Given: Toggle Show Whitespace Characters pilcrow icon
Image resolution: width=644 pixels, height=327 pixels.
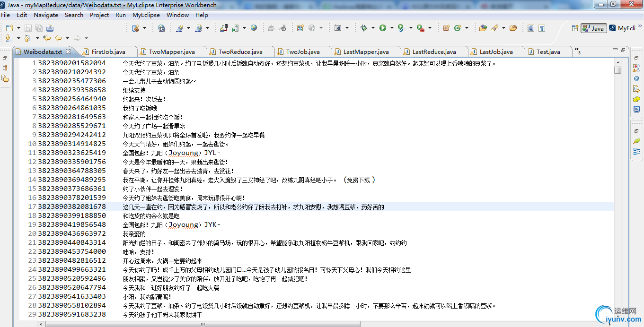Looking at the screenshot, I should (x=542, y=28).
